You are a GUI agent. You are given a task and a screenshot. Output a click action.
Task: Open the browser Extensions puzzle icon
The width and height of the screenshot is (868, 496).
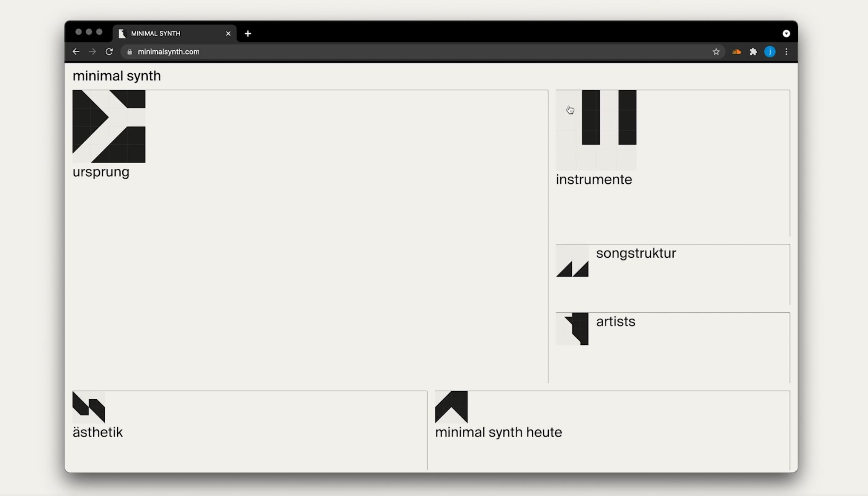(x=753, y=52)
